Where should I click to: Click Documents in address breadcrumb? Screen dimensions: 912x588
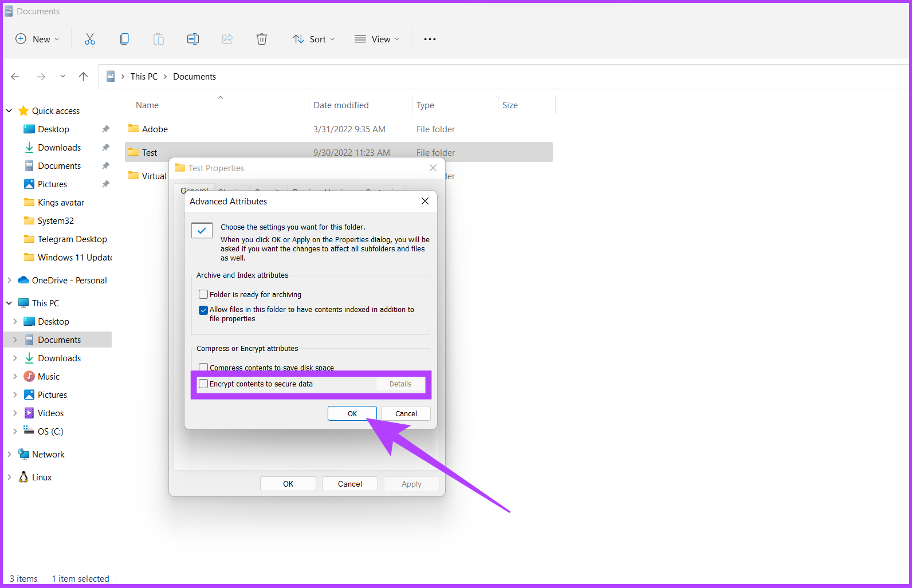coord(195,77)
